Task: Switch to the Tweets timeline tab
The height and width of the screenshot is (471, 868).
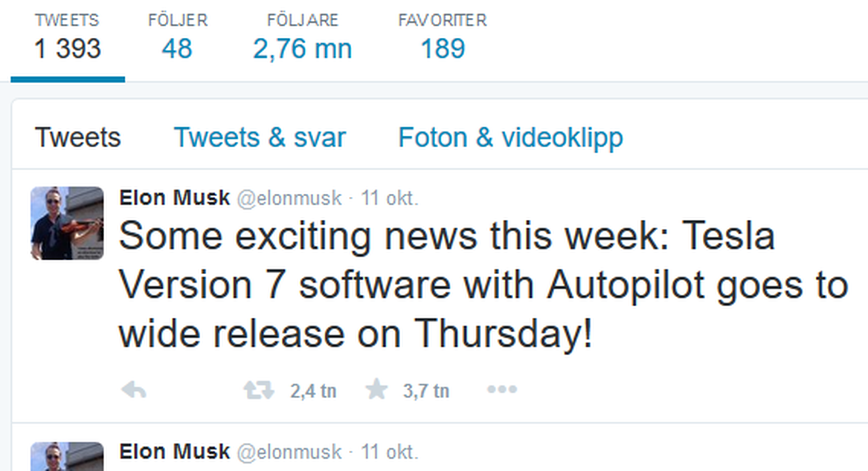Action: tap(77, 138)
